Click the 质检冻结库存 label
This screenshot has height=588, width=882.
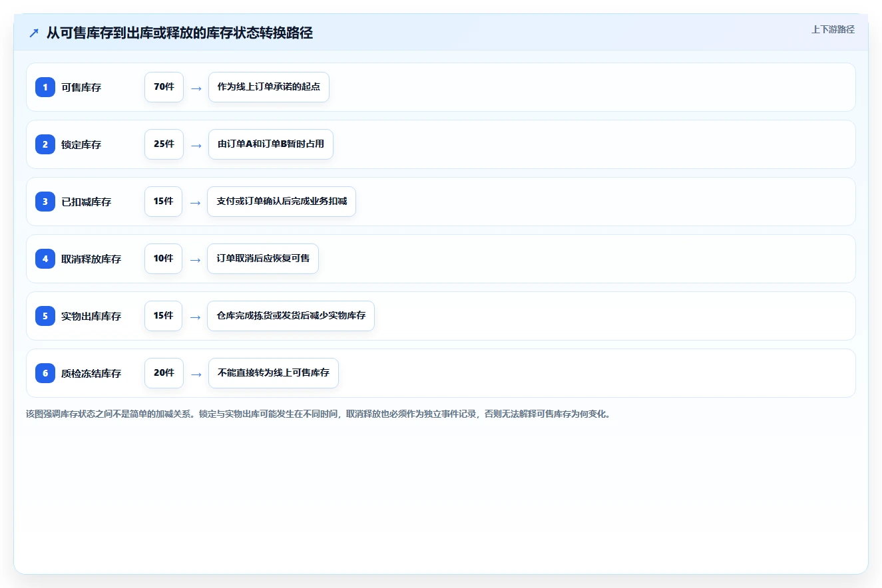click(91, 373)
